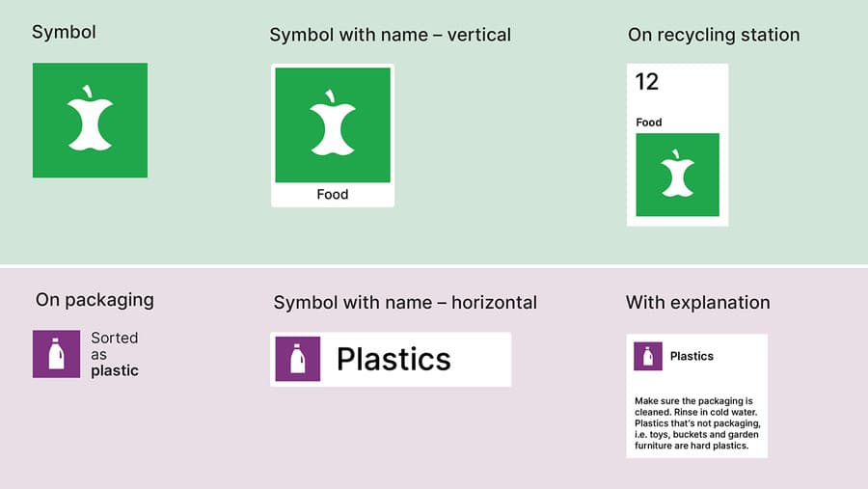Screen dimensions: 868x489
Task: Click the apple icon on the recycling station card
Action: (x=677, y=175)
